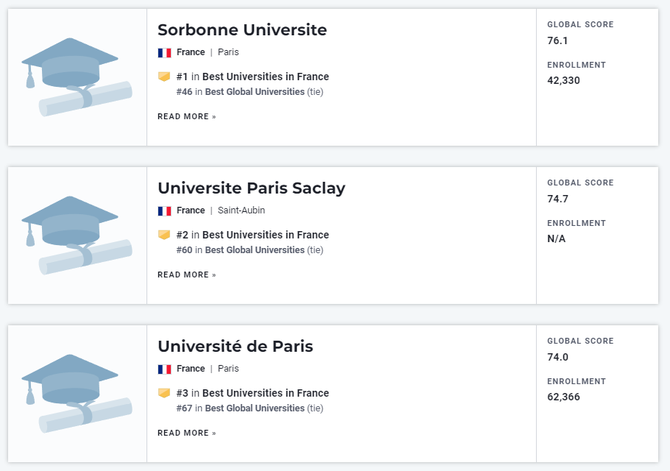The height and width of the screenshot is (471, 670).
Task: Open the Sorbonne Universite title link
Action: (x=242, y=30)
